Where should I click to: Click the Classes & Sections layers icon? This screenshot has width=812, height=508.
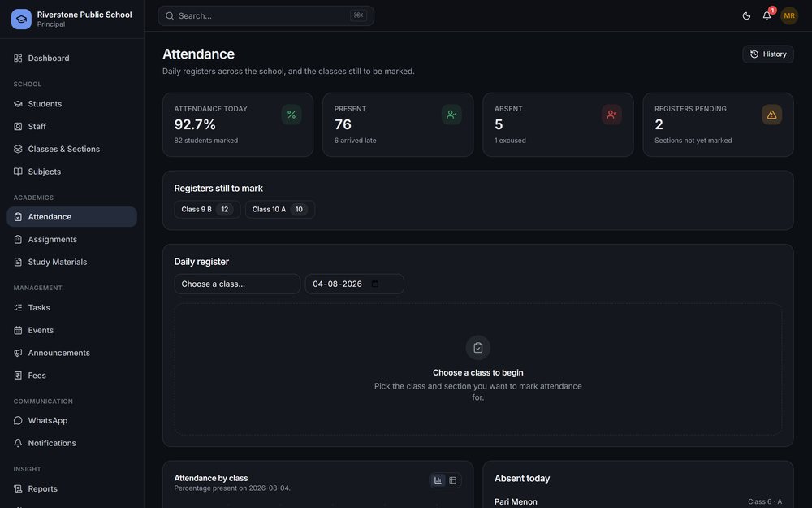click(x=18, y=149)
